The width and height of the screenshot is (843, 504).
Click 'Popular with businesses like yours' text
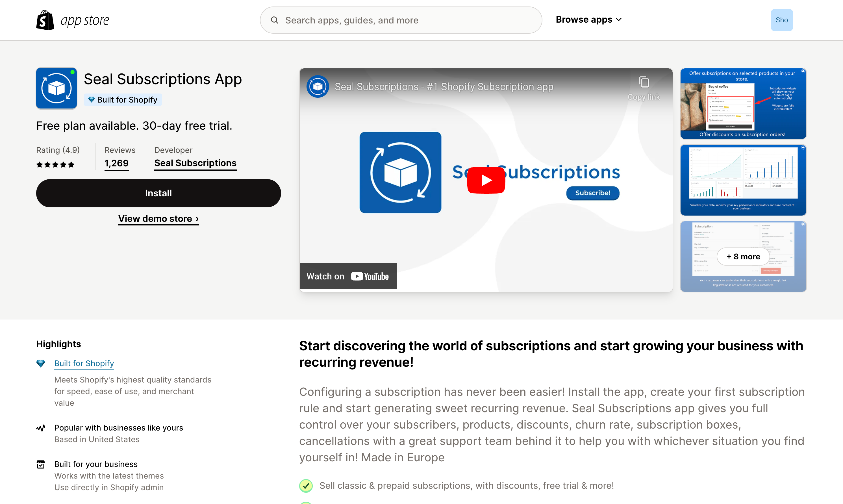[x=118, y=428]
